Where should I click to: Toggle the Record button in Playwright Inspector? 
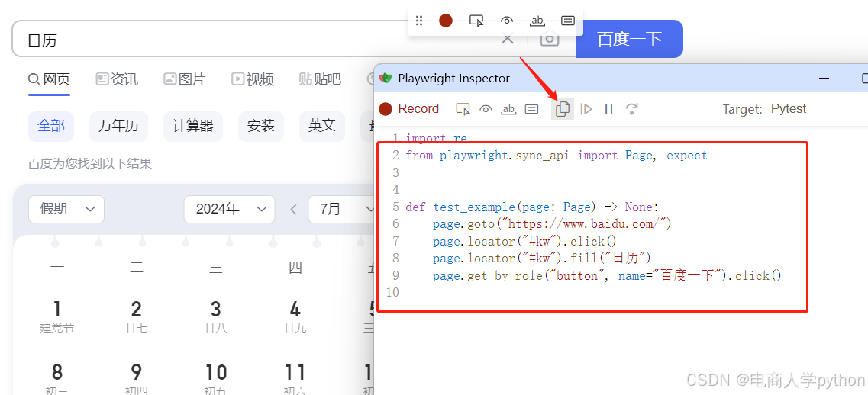point(409,108)
